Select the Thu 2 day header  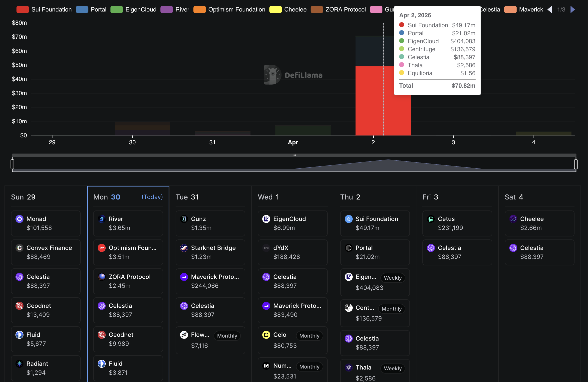pyautogui.click(x=350, y=197)
